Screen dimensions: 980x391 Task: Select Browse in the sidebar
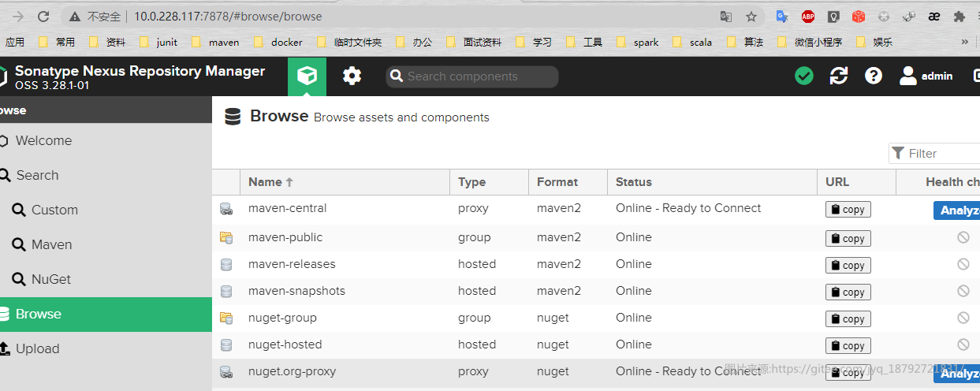click(x=106, y=314)
